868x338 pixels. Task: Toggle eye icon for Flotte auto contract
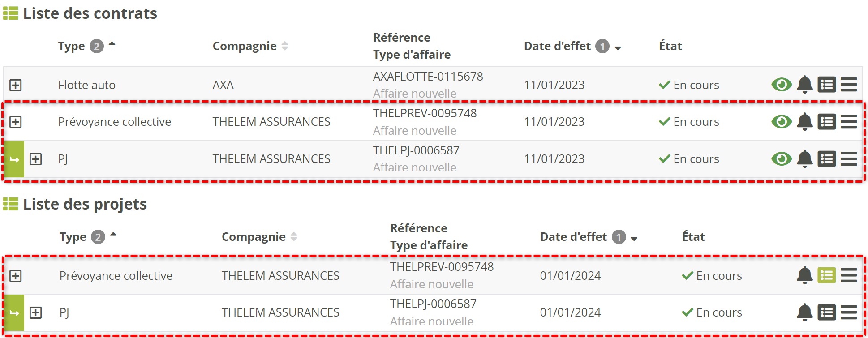click(782, 85)
